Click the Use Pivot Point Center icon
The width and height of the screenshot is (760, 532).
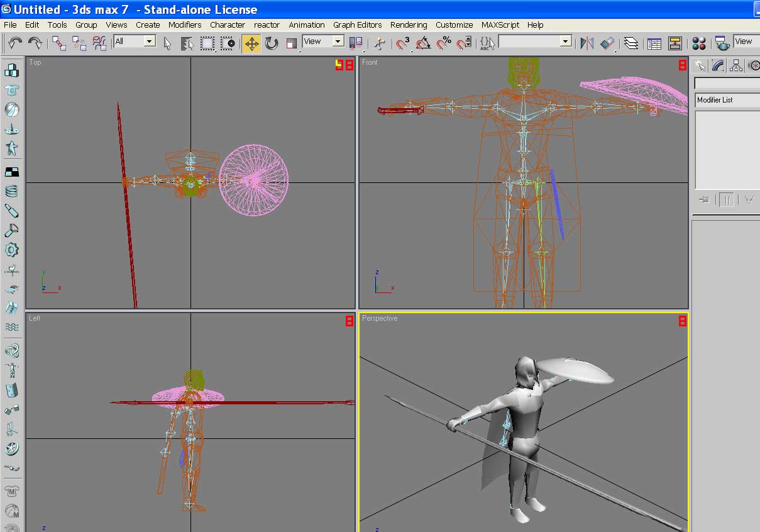click(356, 43)
